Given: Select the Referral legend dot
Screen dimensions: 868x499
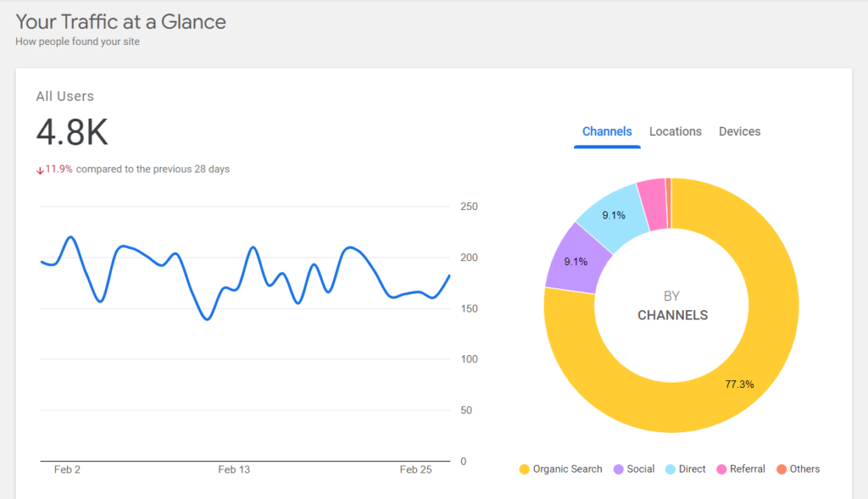Looking at the screenshot, I should (721, 469).
